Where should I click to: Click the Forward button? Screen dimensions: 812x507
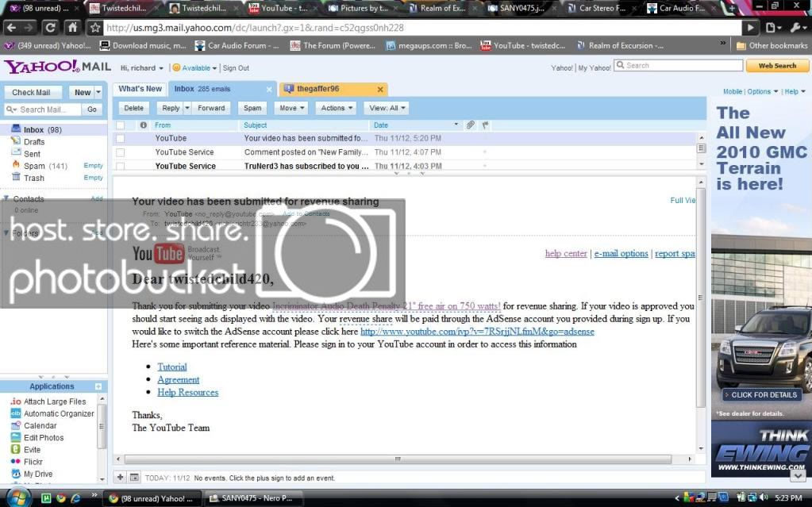[x=211, y=108]
